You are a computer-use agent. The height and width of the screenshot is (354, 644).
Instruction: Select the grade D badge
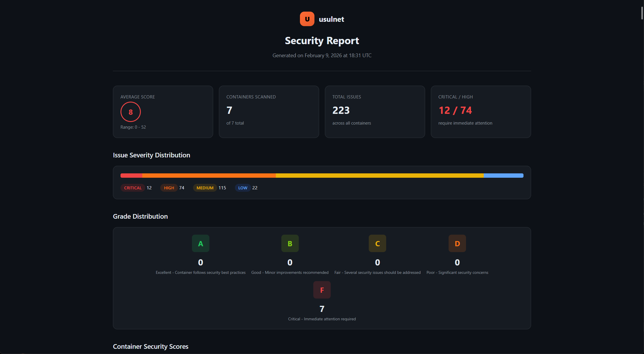(457, 243)
